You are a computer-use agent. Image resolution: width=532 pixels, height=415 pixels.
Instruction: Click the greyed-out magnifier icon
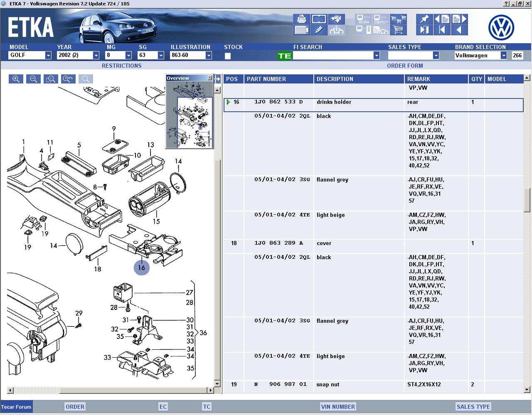[86, 79]
